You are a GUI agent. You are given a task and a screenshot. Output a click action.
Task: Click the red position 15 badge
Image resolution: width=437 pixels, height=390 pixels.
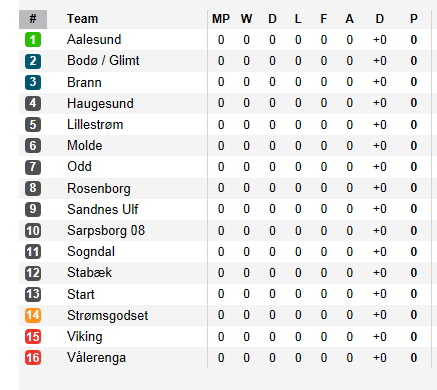[x=33, y=336]
